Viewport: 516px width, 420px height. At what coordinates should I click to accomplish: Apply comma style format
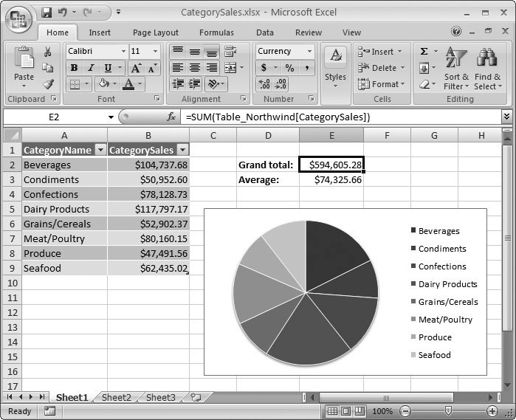306,68
